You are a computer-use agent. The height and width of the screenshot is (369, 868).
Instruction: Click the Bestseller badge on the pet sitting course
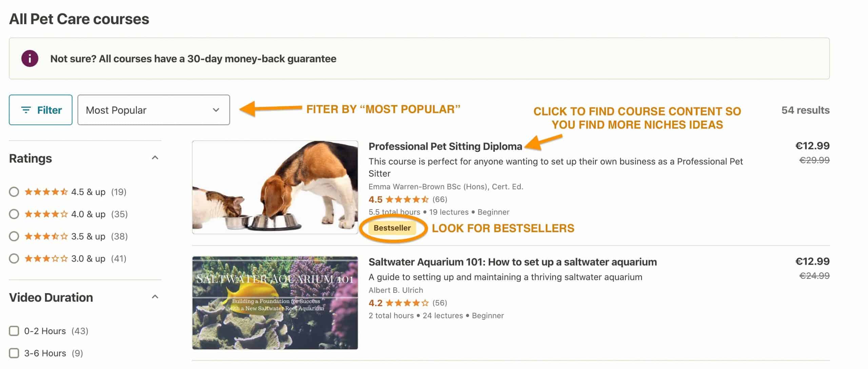coord(392,228)
